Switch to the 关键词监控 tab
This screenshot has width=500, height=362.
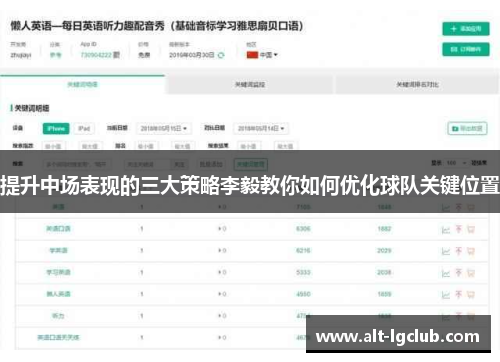coord(250,85)
